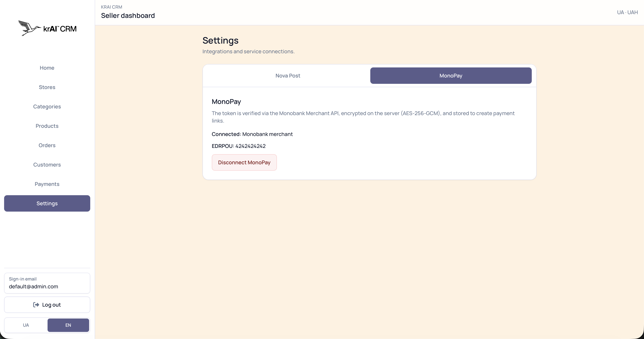Click the Connected: Monobank merchant status text
644x339 pixels.
click(252, 134)
